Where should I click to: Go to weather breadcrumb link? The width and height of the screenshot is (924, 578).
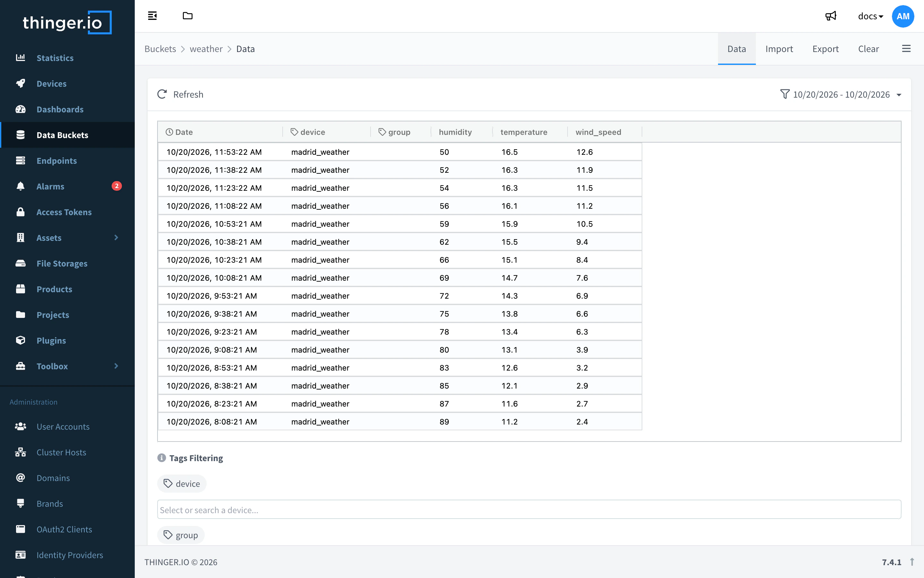click(x=206, y=49)
